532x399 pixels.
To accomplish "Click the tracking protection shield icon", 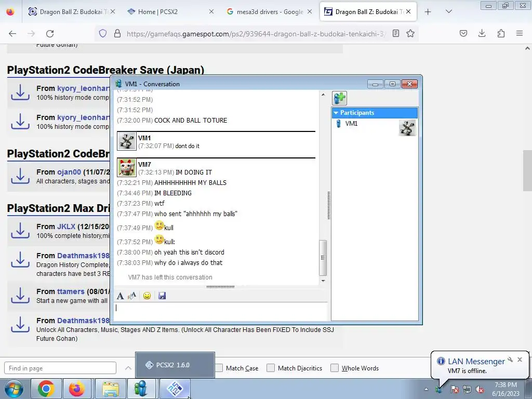I will [x=103, y=33].
